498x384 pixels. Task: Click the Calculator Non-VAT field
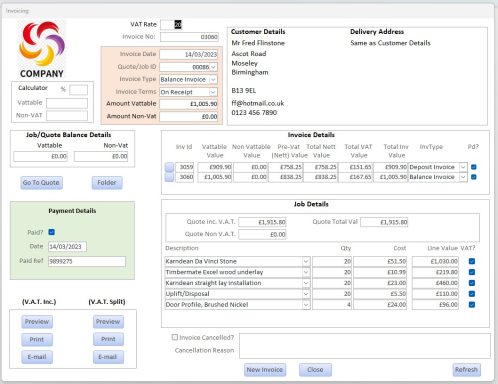(x=67, y=116)
